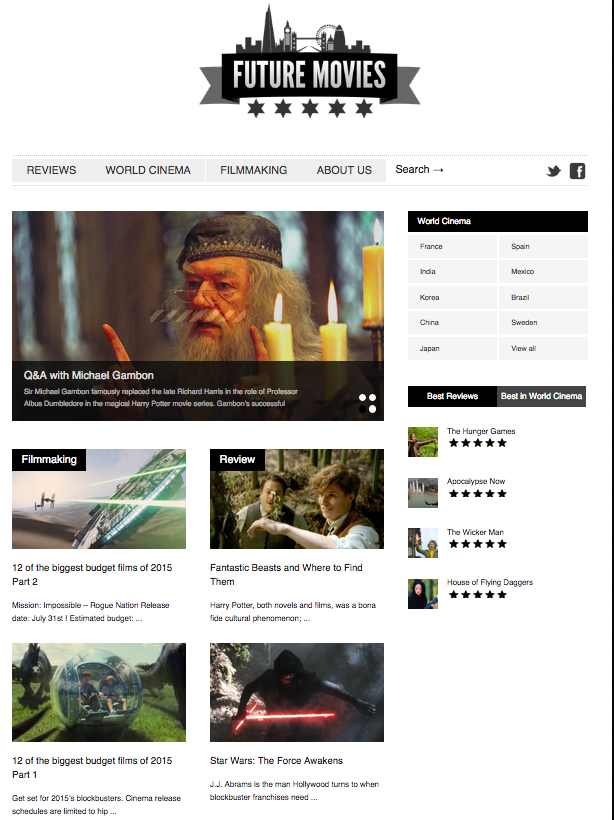The image size is (614, 820).
Task: Switch to the Best Reviews tab
Action: (x=452, y=396)
